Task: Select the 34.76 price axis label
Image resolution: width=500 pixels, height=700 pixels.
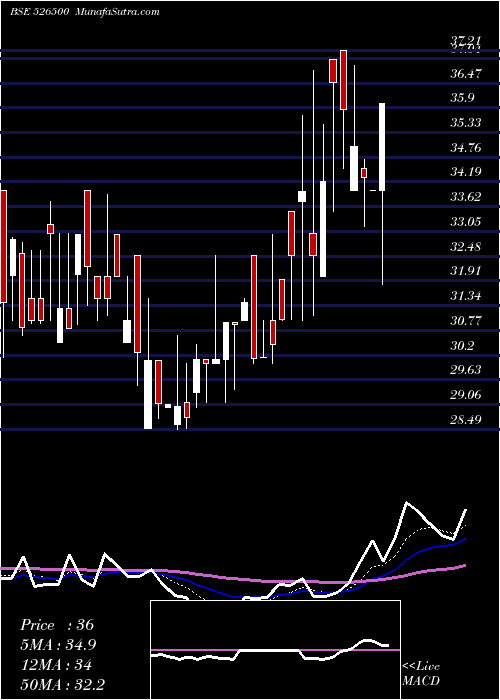Action: [466, 147]
